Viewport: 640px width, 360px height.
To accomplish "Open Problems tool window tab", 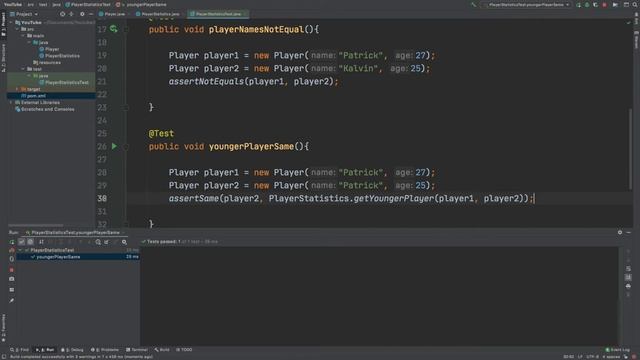I will (x=105, y=350).
